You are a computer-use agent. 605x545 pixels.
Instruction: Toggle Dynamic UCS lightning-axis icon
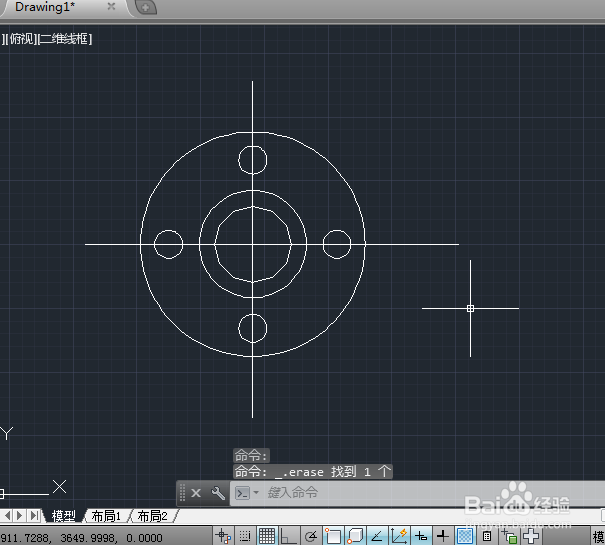click(399, 536)
